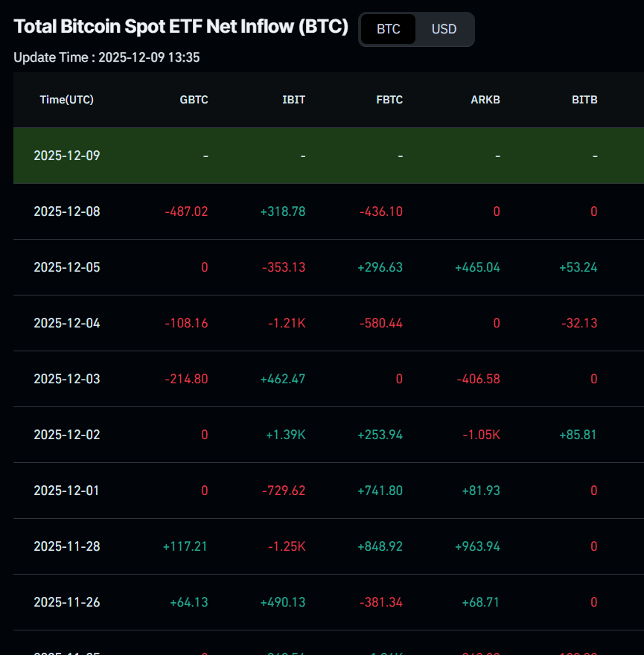Click GBTC value -487.02

(x=186, y=211)
